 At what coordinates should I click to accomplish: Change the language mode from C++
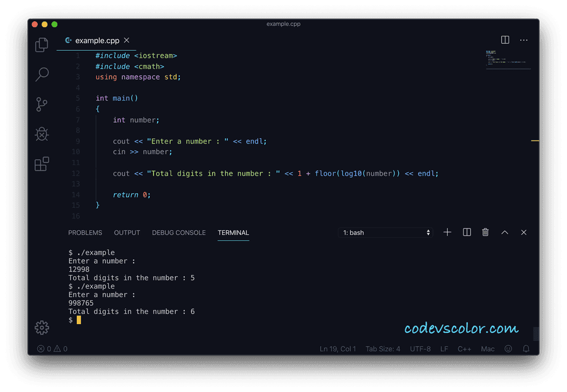[x=464, y=348]
